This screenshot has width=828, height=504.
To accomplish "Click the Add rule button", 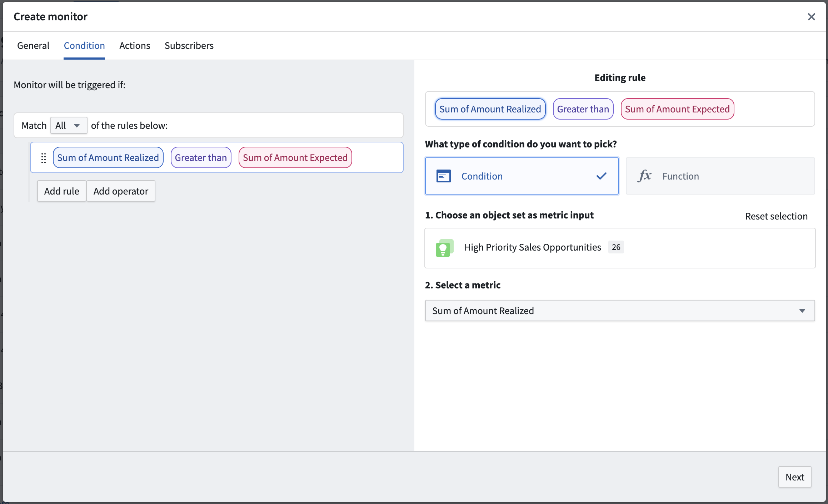I will coord(61,191).
